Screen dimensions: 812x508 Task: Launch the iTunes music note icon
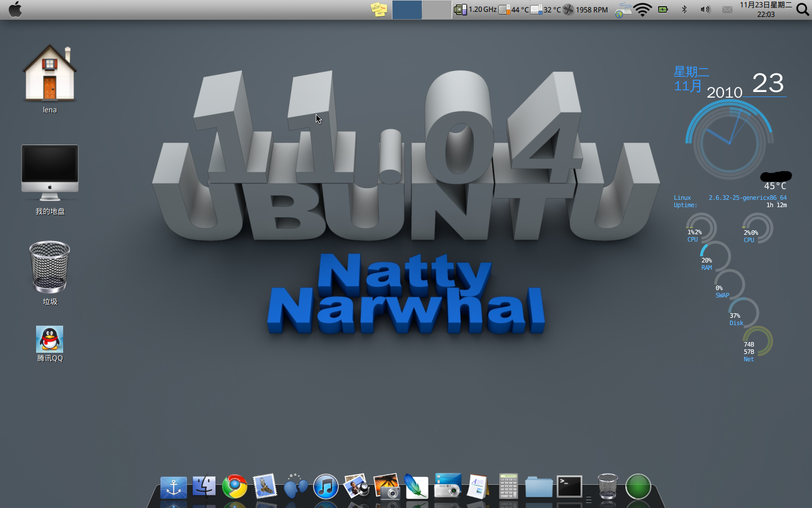(x=326, y=487)
